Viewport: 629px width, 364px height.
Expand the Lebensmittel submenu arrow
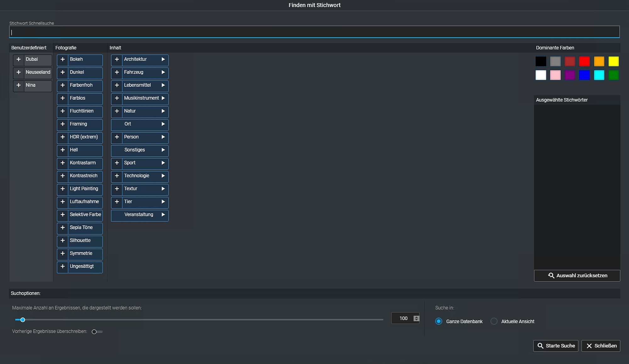click(163, 85)
